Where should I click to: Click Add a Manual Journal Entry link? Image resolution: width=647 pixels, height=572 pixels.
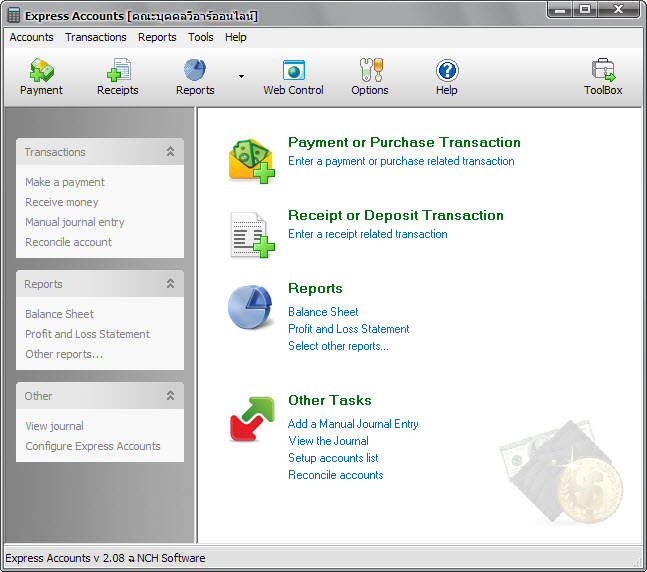[x=353, y=424]
